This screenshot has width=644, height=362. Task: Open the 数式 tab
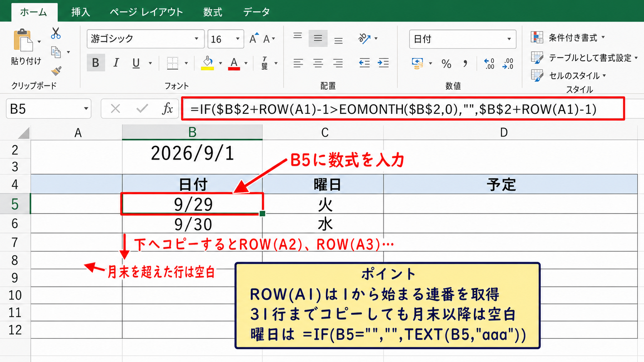coord(213,12)
